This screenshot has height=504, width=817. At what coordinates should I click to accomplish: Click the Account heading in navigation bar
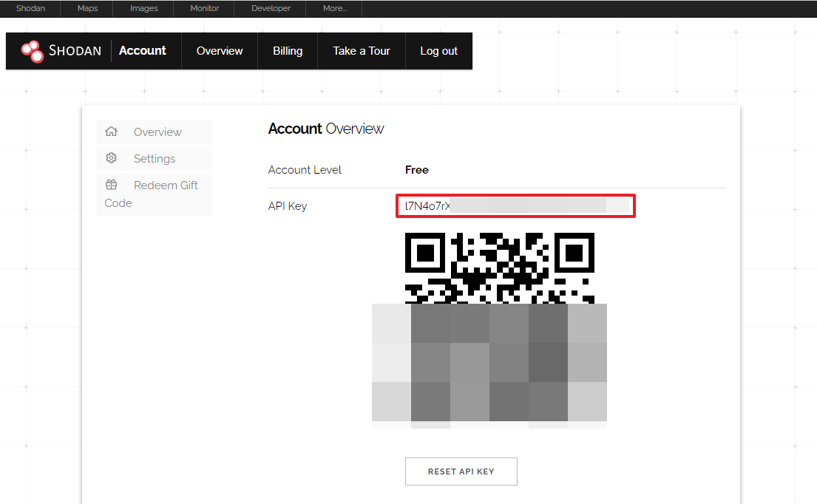[x=142, y=50]
